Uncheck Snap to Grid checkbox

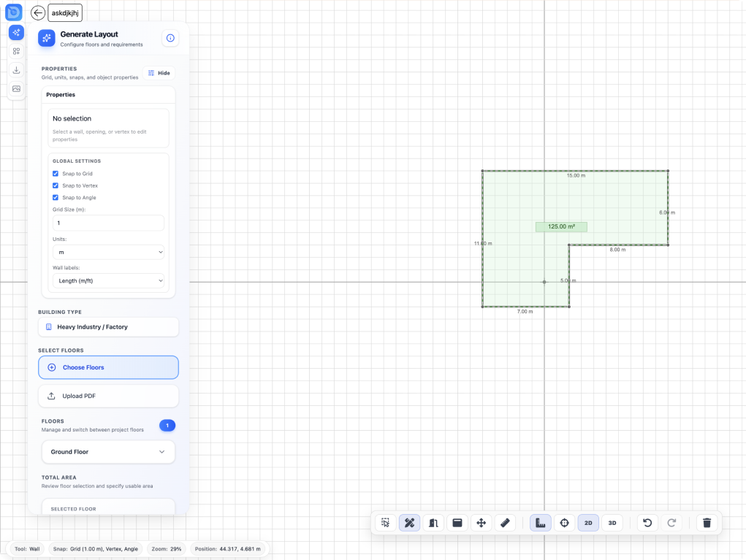click(x=56, y=174)
